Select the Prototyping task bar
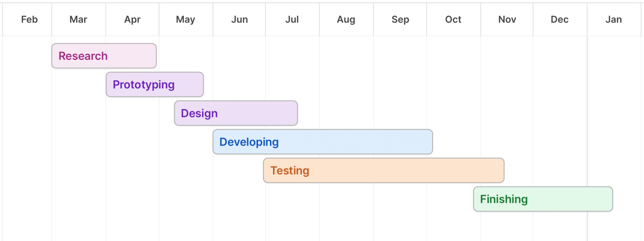 [155, 85]
